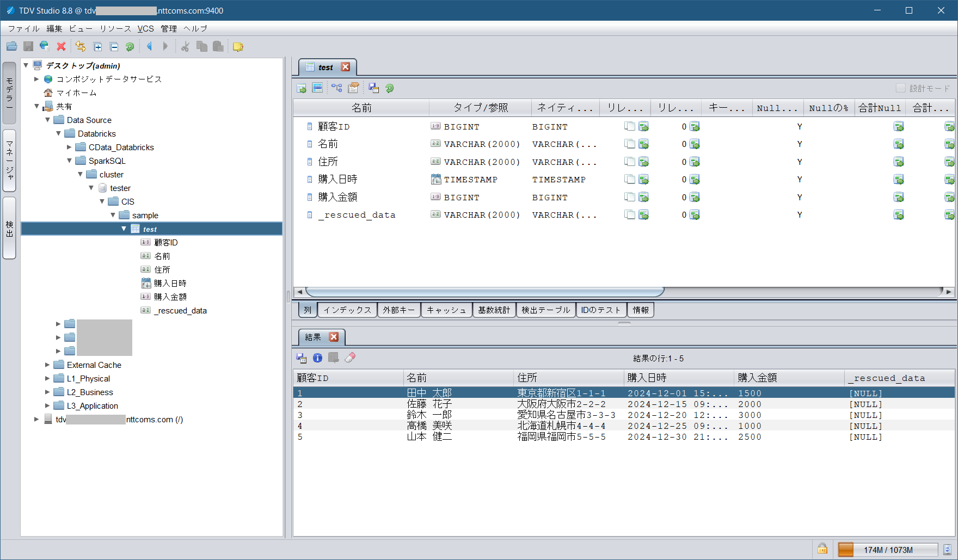The image size is (958, 560).
Task: Open the モデラー side panel button
Action: pyautogui.click(x=9, y=93)
